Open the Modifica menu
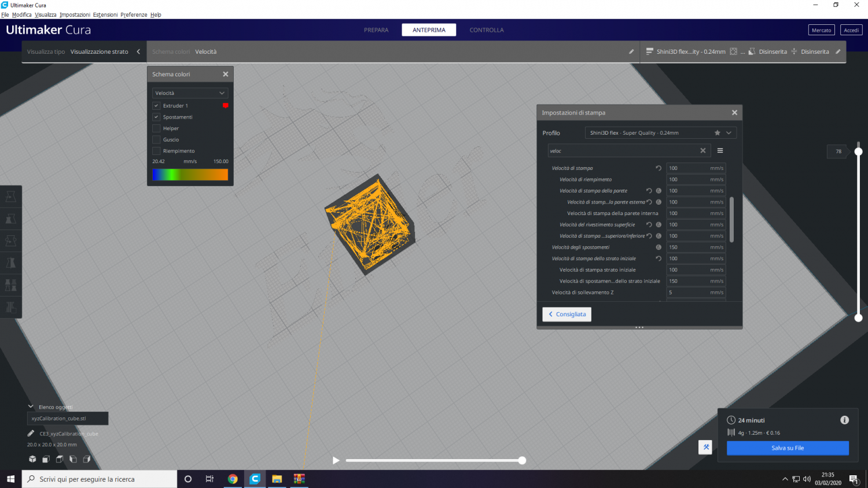 [x=22, y=14]
